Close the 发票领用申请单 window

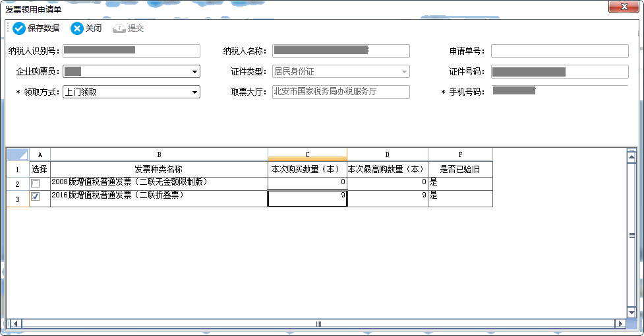624,7
